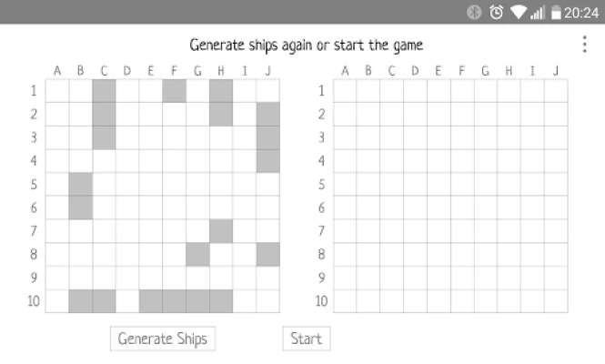Screen dimensions: 605x364
Task: Tap the alarm clock status icon
Action: tap(497, 12)
